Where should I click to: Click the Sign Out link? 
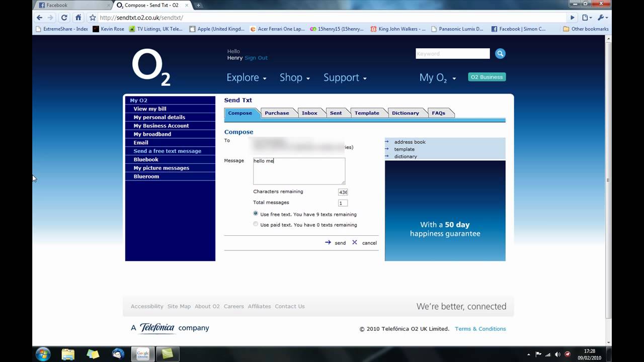point(256,58)
